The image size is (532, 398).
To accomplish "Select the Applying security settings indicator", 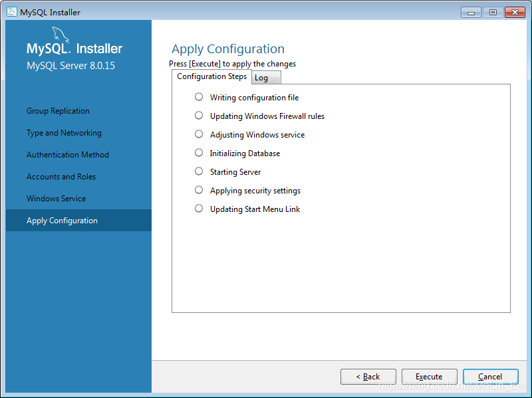I will [199, 190].
